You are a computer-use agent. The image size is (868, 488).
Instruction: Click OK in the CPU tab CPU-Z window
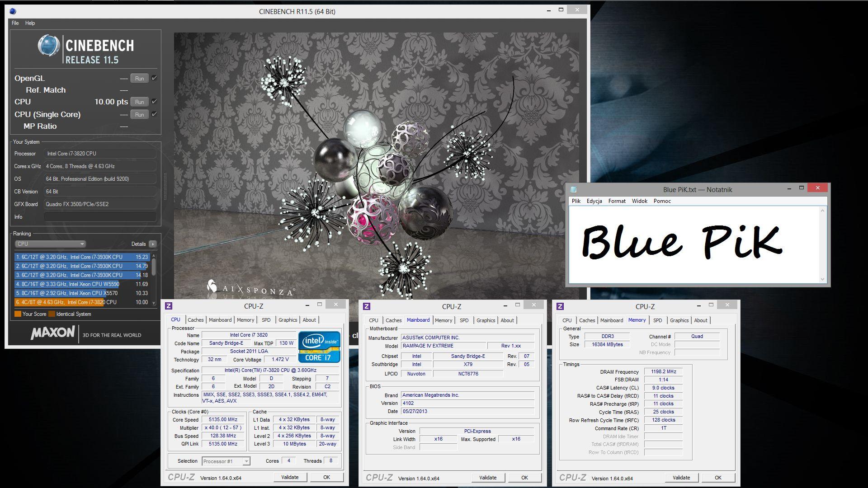click(x=326, y=477)
